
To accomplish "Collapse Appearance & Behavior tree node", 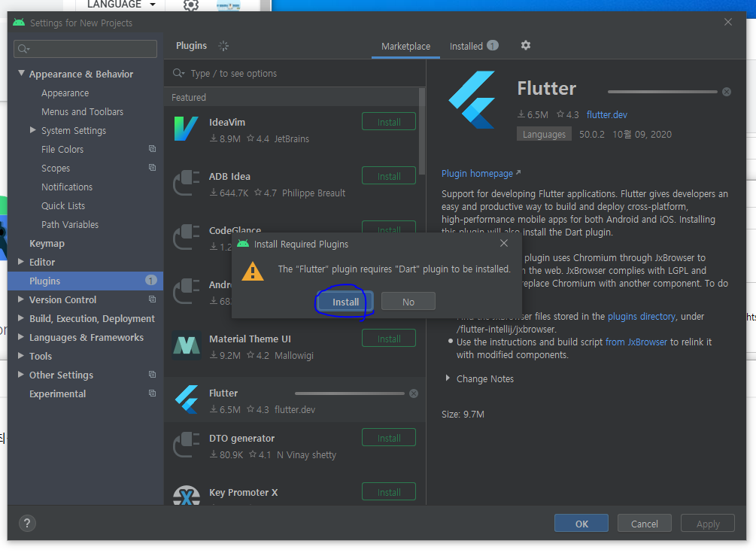I will (21, 73).
